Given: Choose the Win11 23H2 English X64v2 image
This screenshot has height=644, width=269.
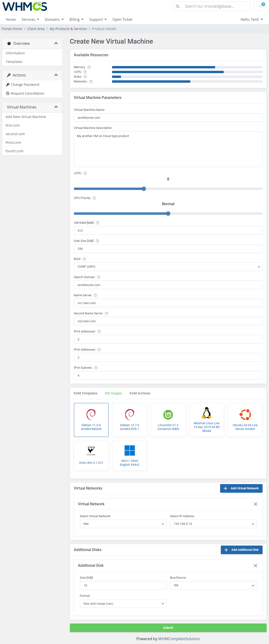Looking at the screenshot, I should pyautogui.click(x=130, y=455).
